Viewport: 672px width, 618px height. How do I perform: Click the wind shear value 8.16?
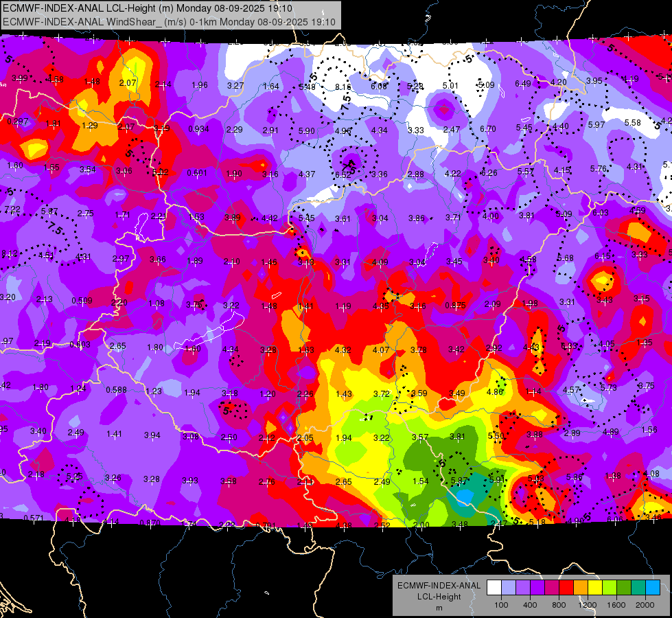(343, 87)
